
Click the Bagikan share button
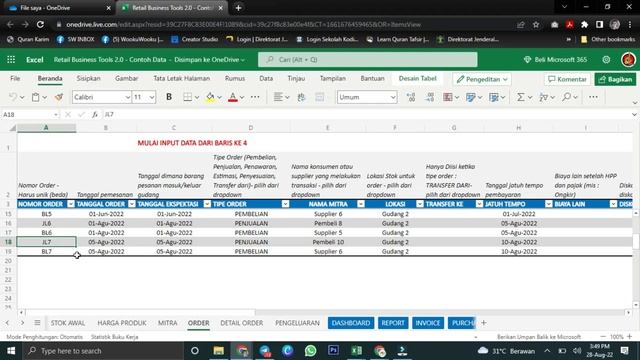click(x=616, y=79)
